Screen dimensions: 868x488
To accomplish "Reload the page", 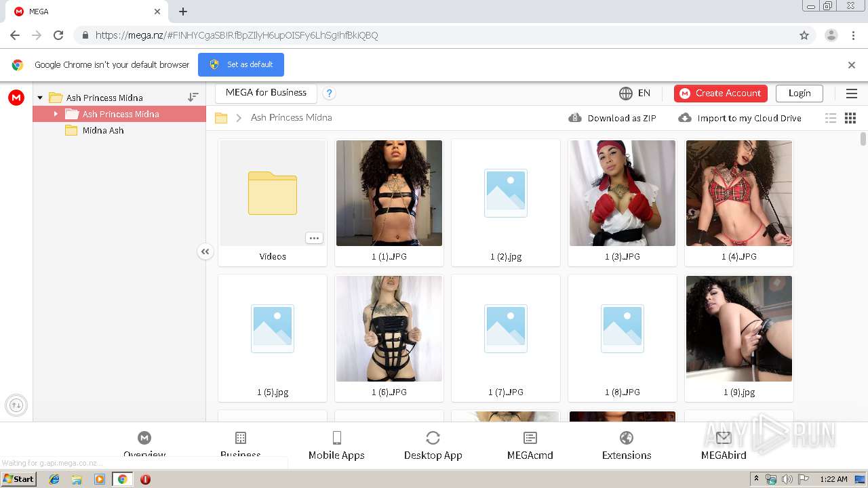I will (x=58, y=35).
